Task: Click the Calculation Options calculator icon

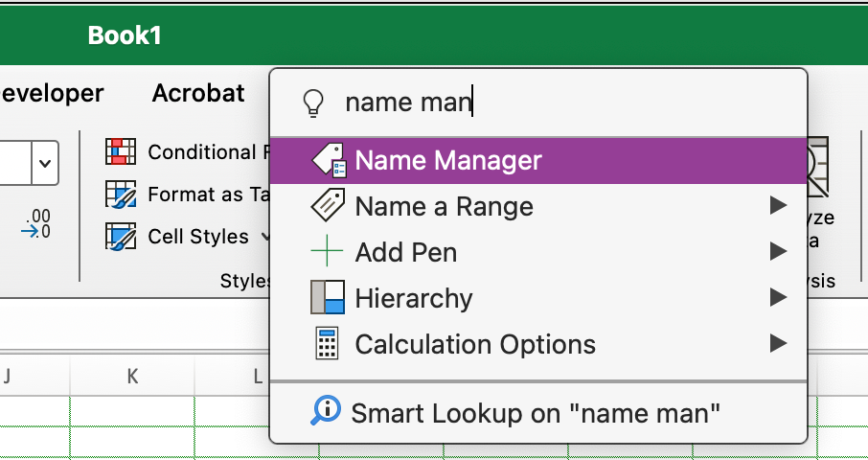Action: tap(328, 344)
